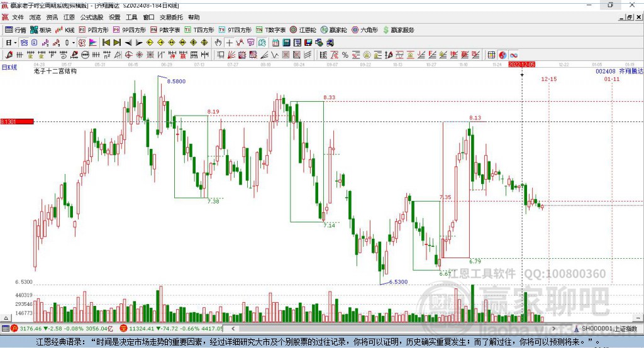Open the T四方形 tool

coord(199,30)
